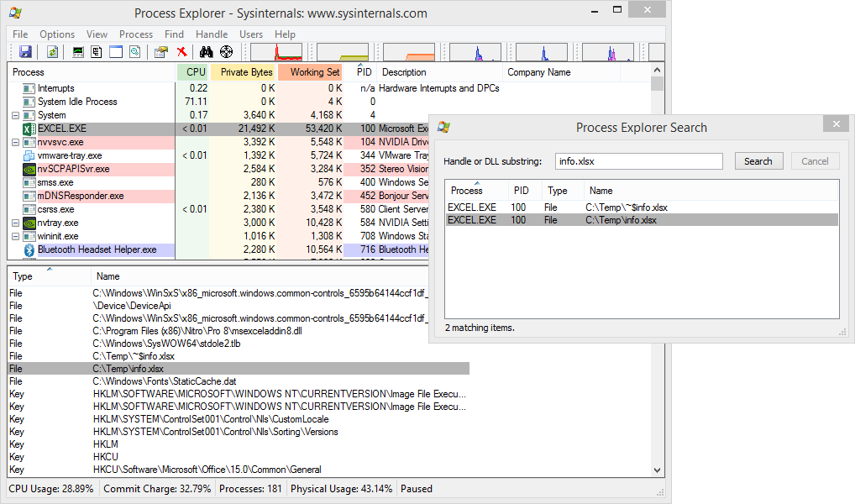Viewport: 855px width, 504px height.
Task: Toggle the process tree view icon
Action: pos(97,52)
